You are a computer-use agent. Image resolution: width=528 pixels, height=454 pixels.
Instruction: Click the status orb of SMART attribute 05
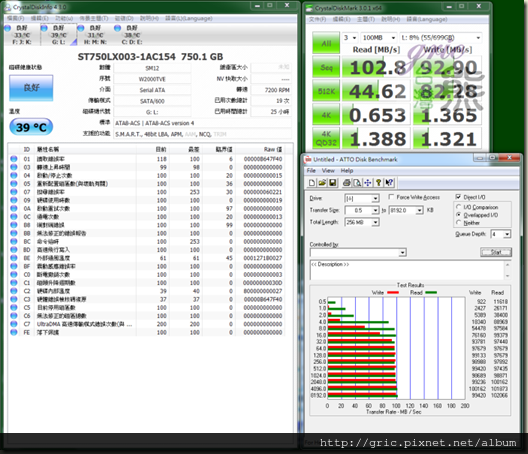(14, 184)
